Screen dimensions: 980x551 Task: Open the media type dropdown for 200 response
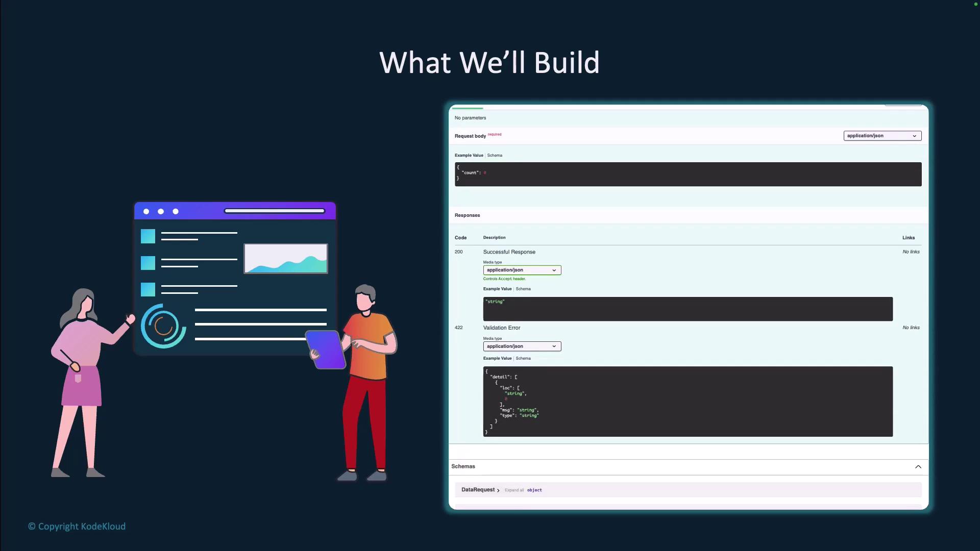[522, 270]
